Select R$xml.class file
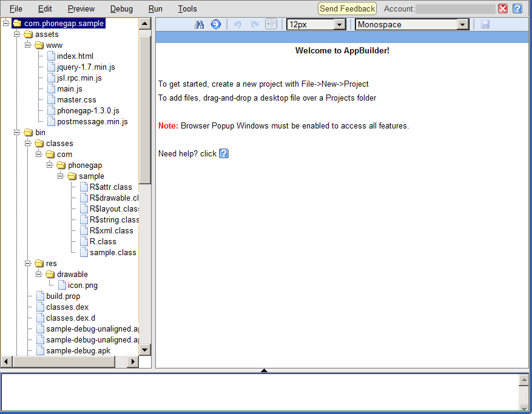This screenshot has width=532, height=414. (x=111, y=230)
